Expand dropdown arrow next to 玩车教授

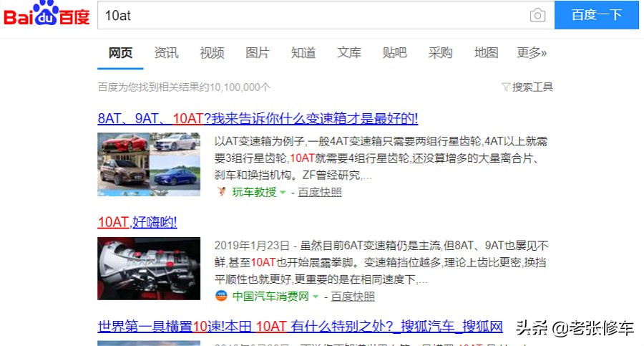pos(283,192)
